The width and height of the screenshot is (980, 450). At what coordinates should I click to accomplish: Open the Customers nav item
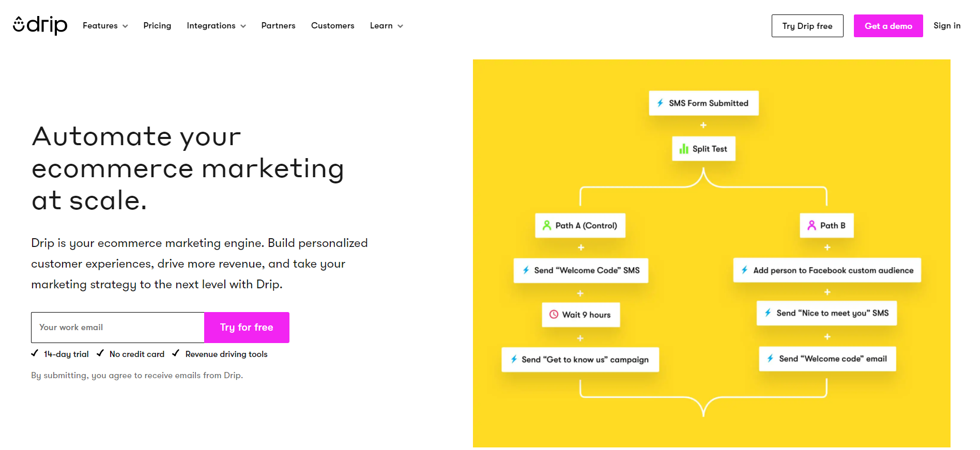coord(332,26)
